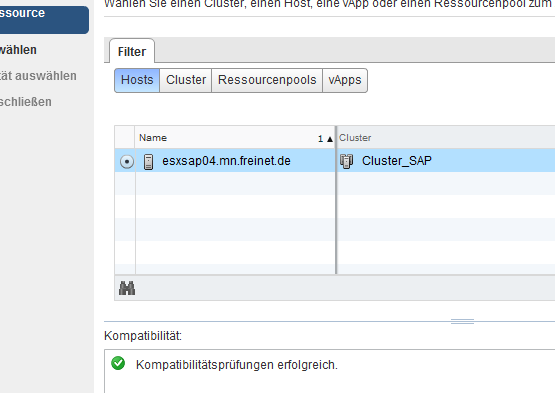Viewport: 555px width, 393px height.
Task: Open the wizard step ending in 'wählen'
Action: [x=18, y=50]
